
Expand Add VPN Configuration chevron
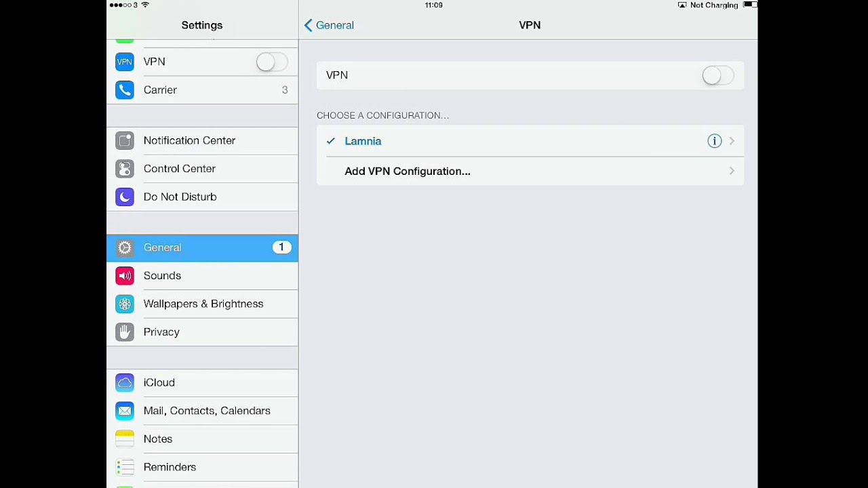coord(732,171)
